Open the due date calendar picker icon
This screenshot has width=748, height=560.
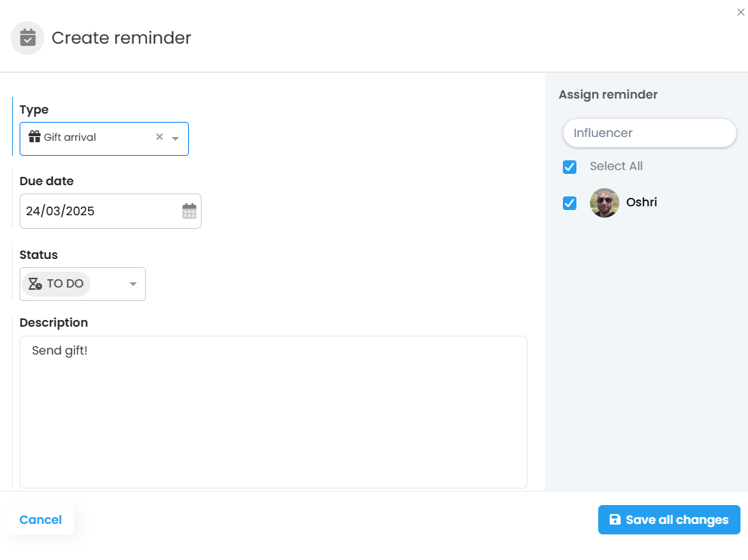pos(190,211)
